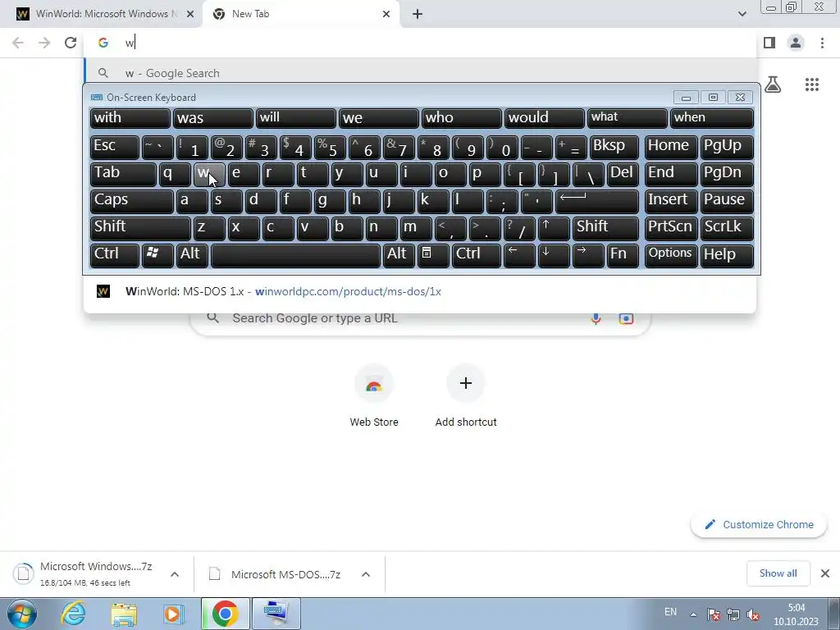
Task: Pick the predicted word 'would'
Action: pos(545,118)
